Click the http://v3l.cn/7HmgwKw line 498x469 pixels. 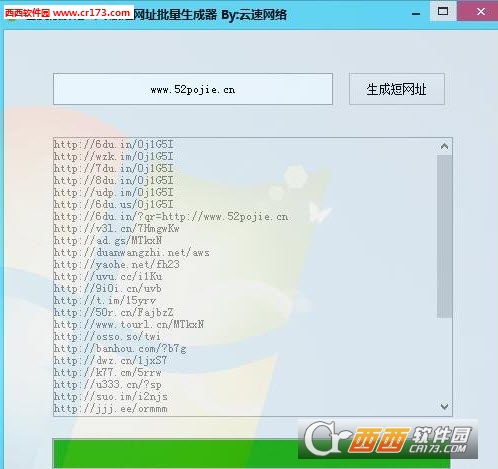(117, 228)
